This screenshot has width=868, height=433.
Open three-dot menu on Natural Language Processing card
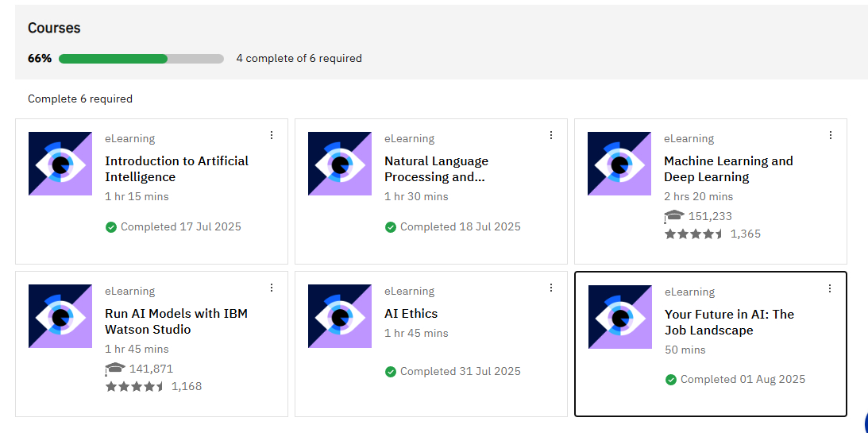(551, 135)
